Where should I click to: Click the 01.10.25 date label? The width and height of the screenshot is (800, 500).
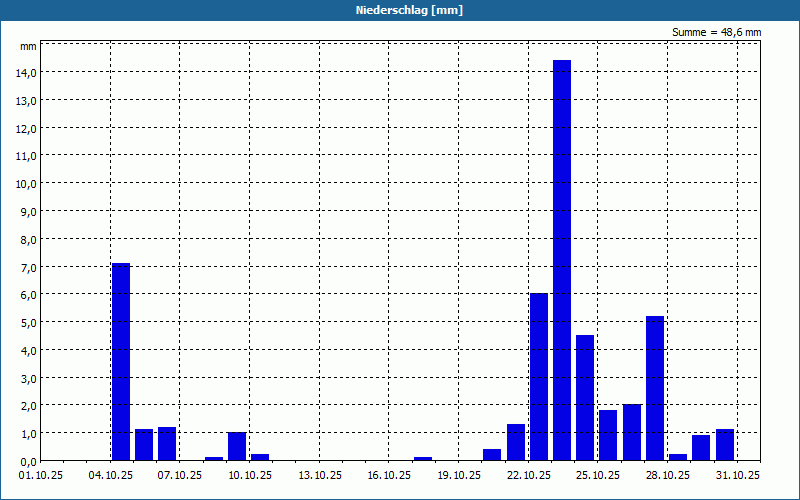(41, 475)
